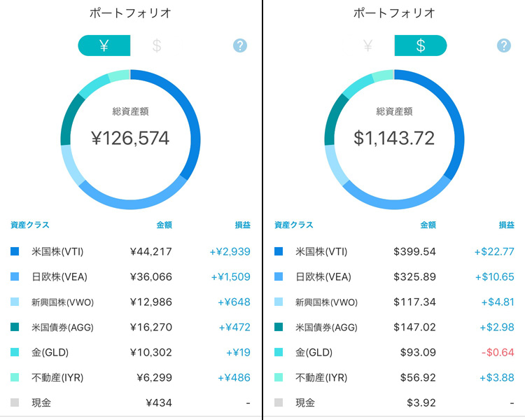
Task: Click 金額 column header in dollar panel
Action: [428, 225]
